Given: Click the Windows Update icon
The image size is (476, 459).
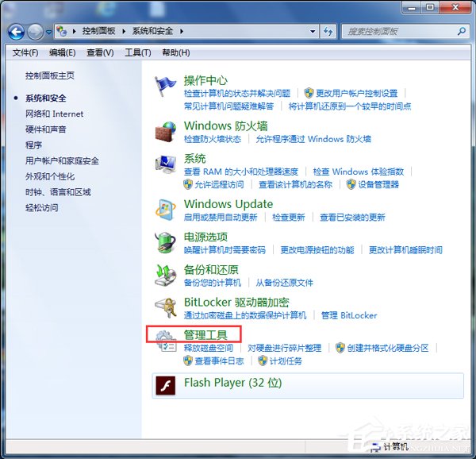Looking at the screenshot, I should click(165, 209).
